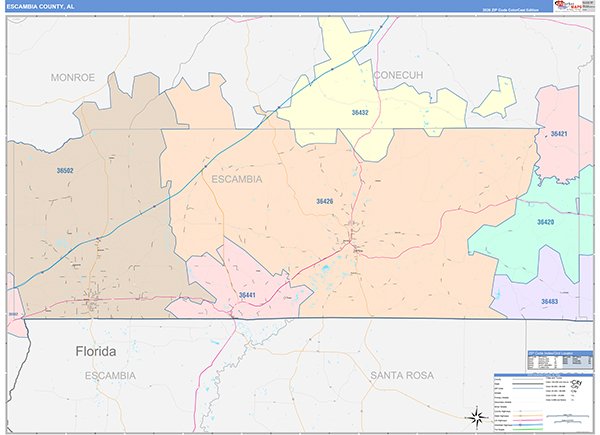
Task: Click the Florida state label
Action: pos(96,351)
